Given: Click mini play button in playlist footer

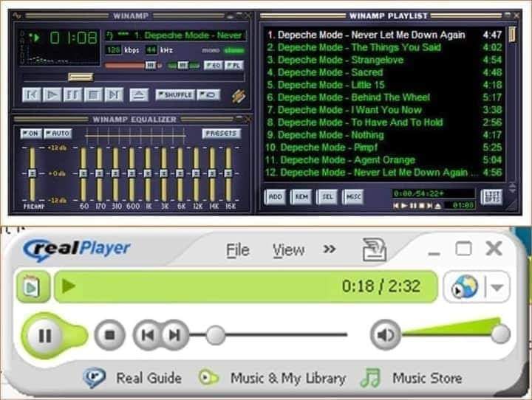Looking at the screenshot, I should point(403,206).
